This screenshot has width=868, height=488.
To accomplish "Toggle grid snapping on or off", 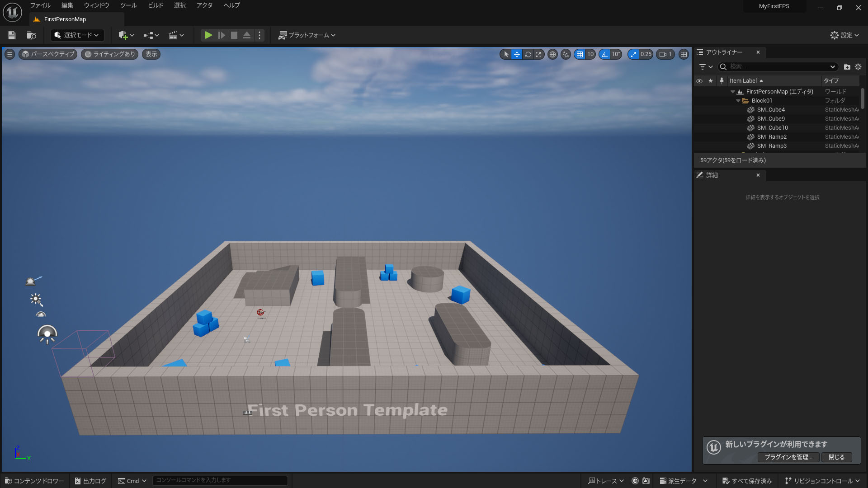I will click(580, 54).
